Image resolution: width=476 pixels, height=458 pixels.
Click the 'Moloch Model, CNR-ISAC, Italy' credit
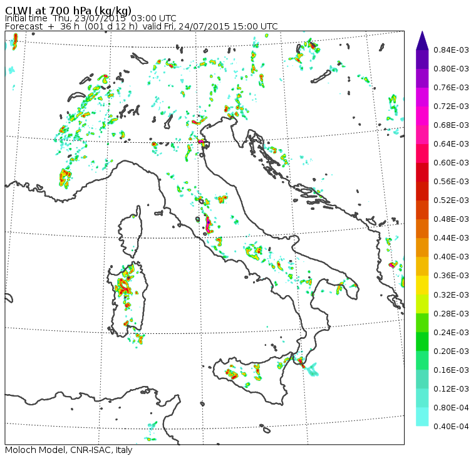pos(69,450)
